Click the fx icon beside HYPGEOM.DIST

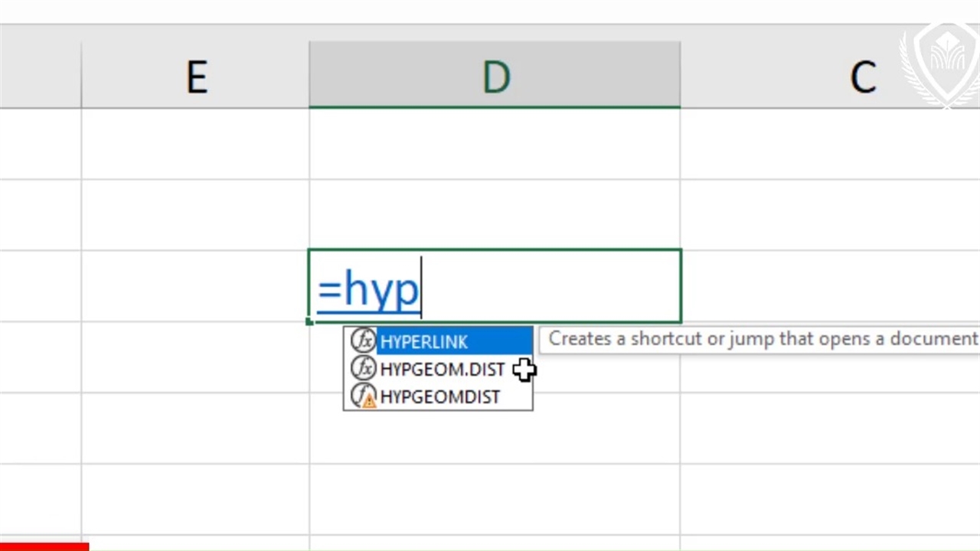(363, 369)
